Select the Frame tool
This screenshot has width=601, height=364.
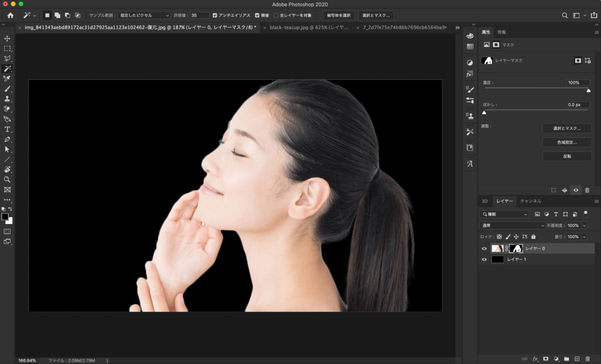pos(7,189)
